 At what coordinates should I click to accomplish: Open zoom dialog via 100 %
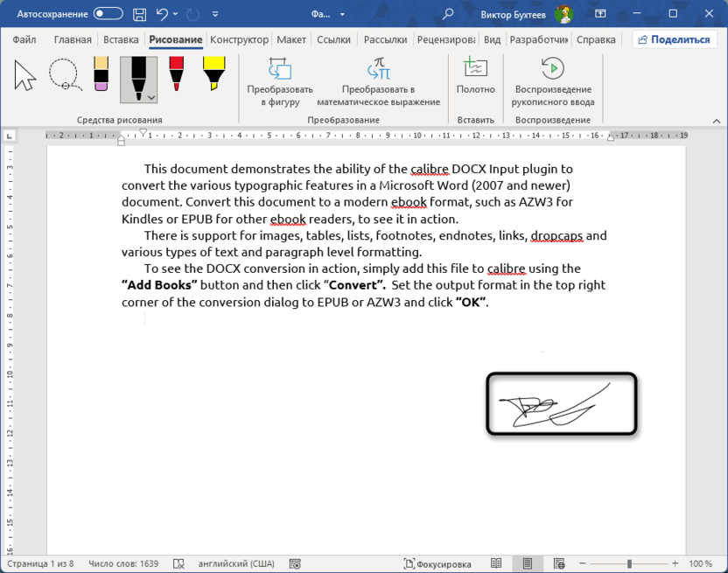[700, 563]
